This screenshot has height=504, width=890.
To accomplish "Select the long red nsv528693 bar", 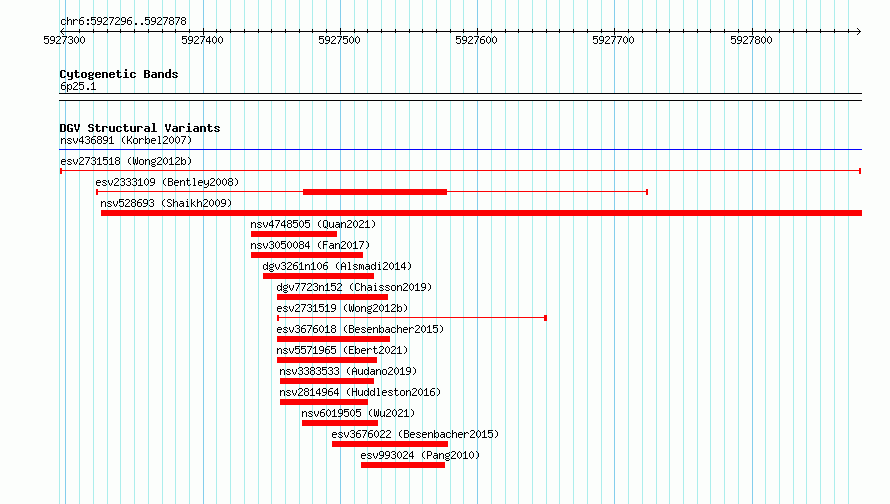I will click(x=481, y=213).
